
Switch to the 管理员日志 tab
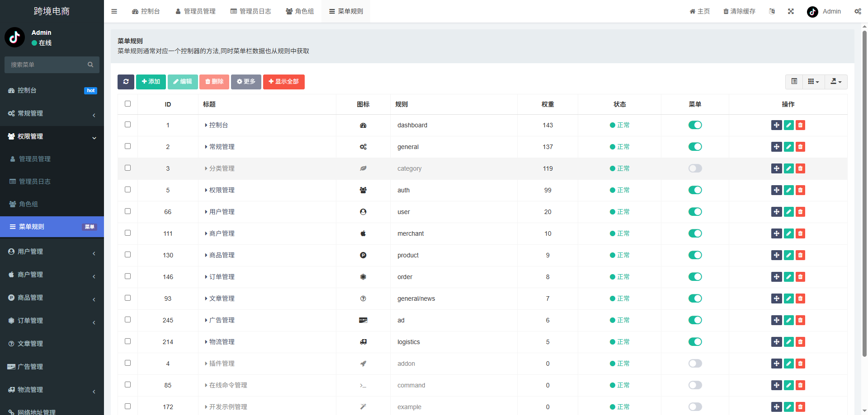coord(251,11)
